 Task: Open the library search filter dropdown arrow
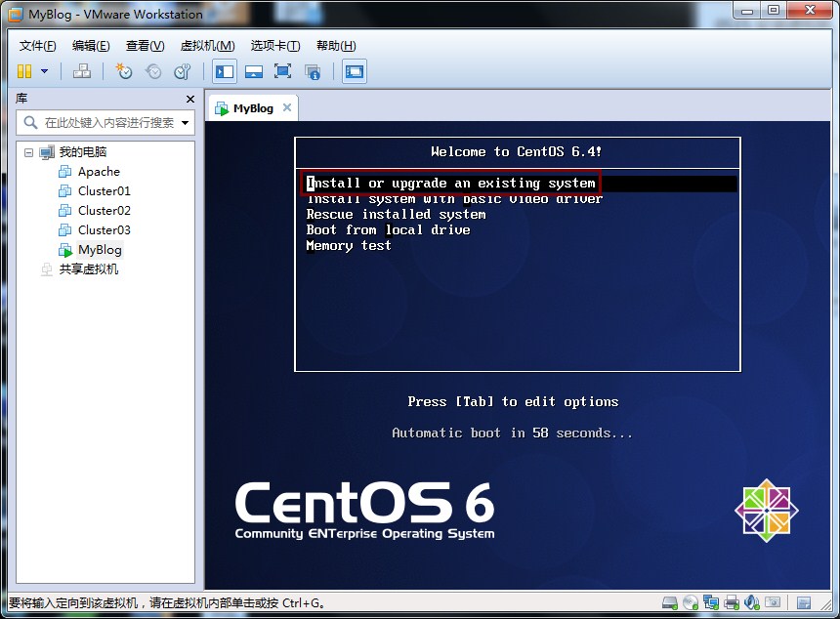[186, 123]
